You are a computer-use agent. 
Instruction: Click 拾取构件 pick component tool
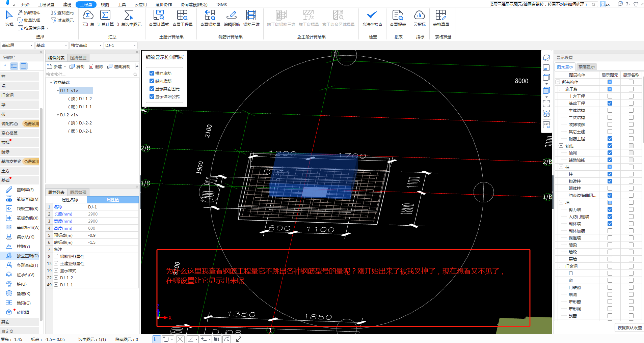pos(29,12)
